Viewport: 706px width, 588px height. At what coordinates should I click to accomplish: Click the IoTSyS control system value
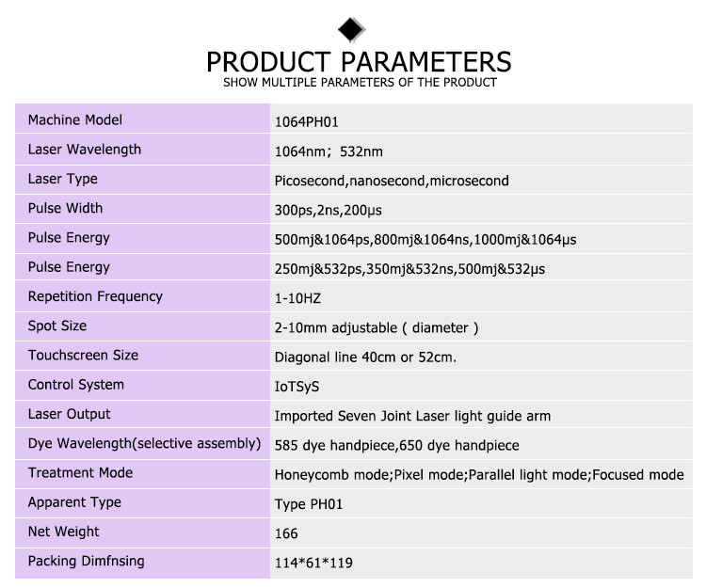(x=297, y=387)
